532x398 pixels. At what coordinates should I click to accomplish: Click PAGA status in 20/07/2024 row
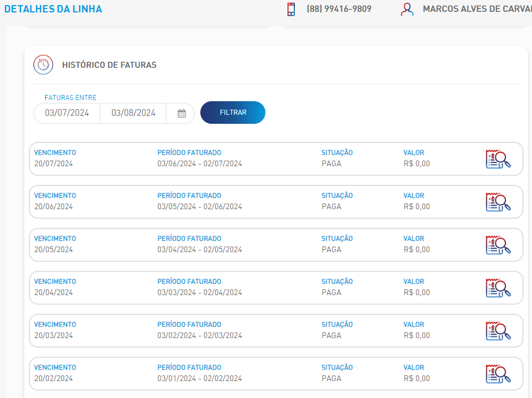(x=332, y=163)
